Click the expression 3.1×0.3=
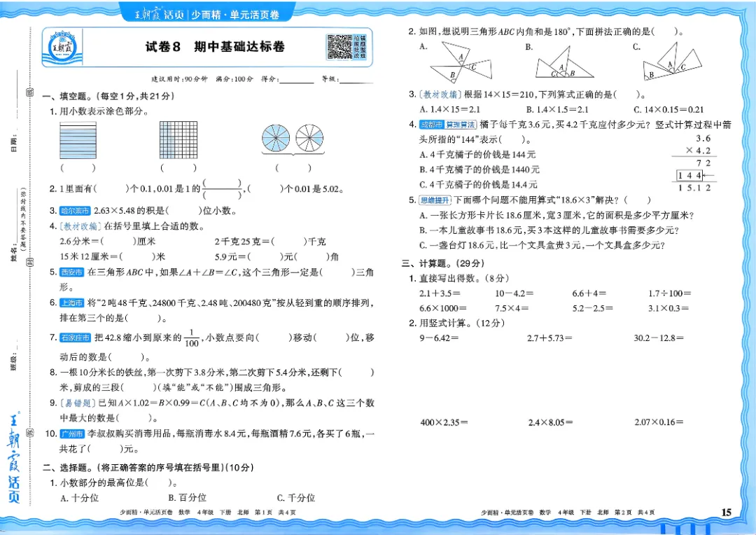 [668, 308]
